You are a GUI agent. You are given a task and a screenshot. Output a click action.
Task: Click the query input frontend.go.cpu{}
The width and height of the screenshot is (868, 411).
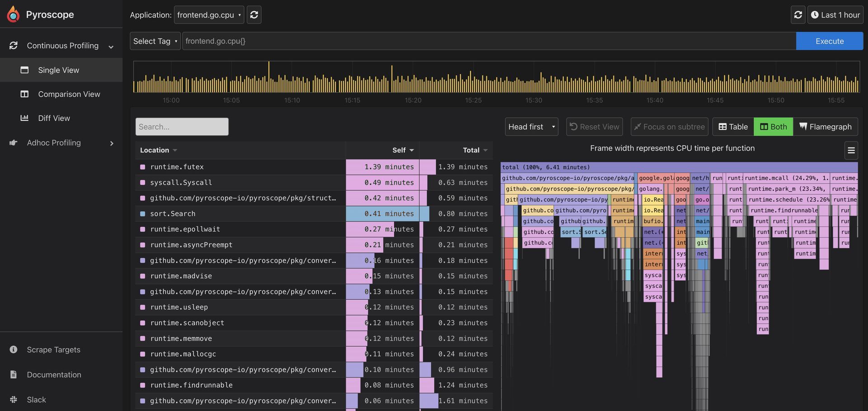pos(489,41)
